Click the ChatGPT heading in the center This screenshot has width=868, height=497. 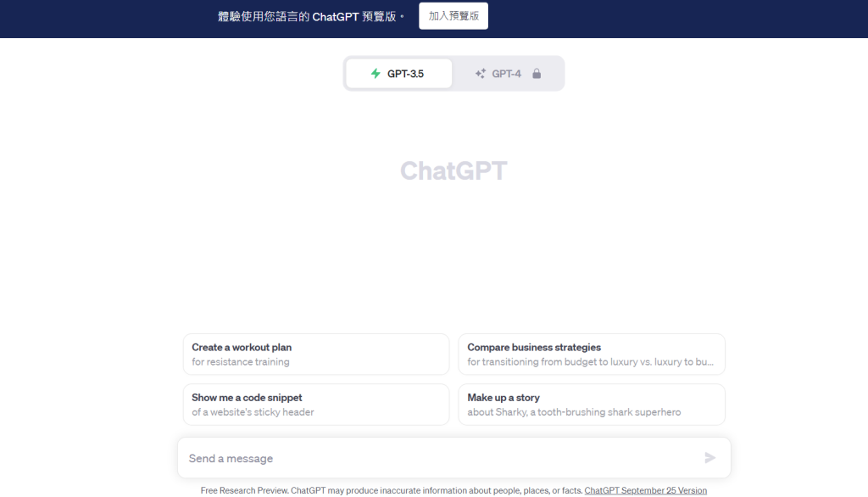coord(453,170)
